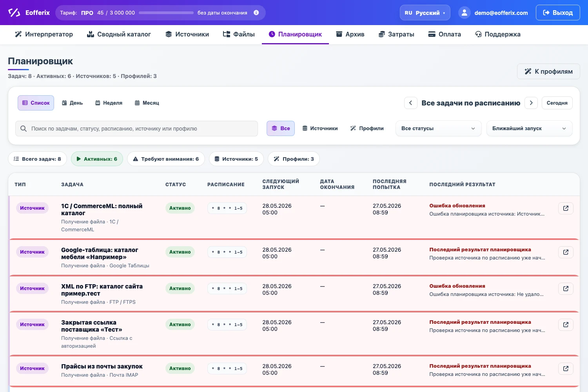The height and width of the screenshot is (392, 588).
Task: Click the Следующий запуск column header
Action: (x=281, y=184)
